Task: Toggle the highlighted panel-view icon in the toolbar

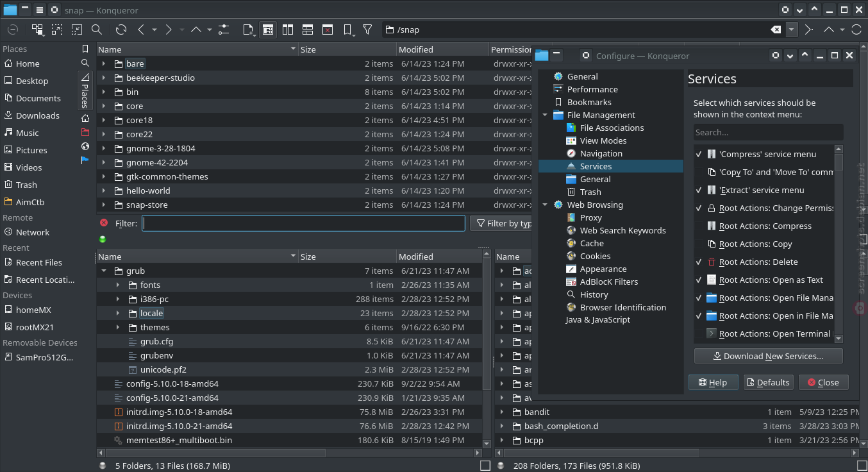Action: pos(268,29)
